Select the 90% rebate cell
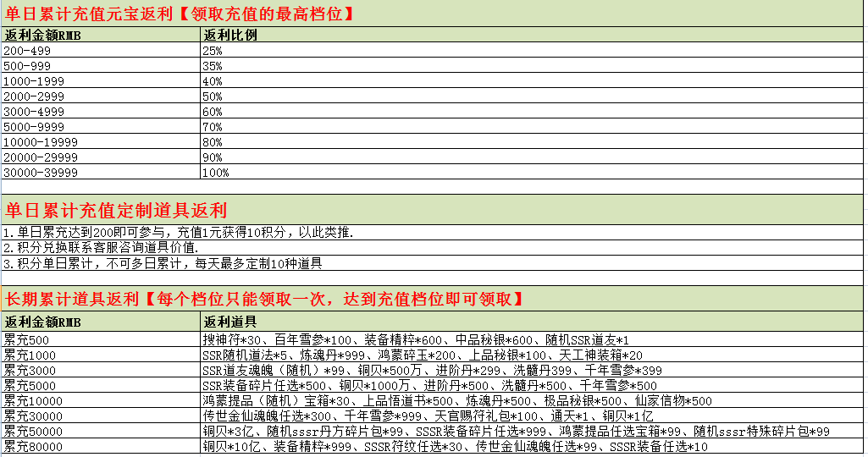Image resolution: width=868 pixels, height=457 pixels. point(532,157)
